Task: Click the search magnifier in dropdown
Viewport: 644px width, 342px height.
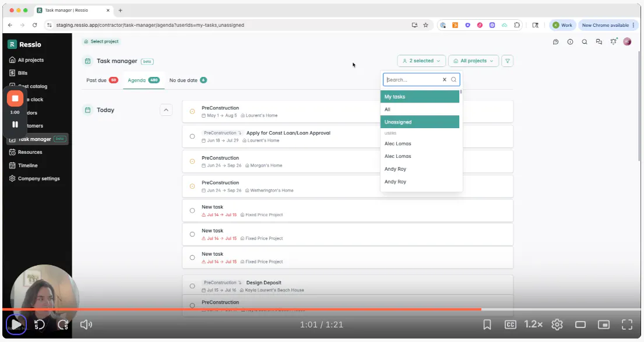Action: pyautogui.click(x=453, y=80)
